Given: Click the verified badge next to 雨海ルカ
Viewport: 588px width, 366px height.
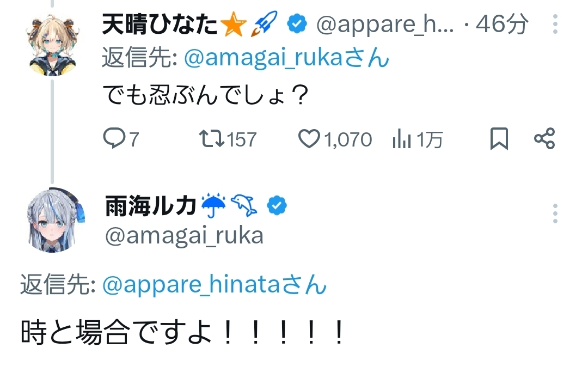Looking at the screenshot, I should point(277,205).
